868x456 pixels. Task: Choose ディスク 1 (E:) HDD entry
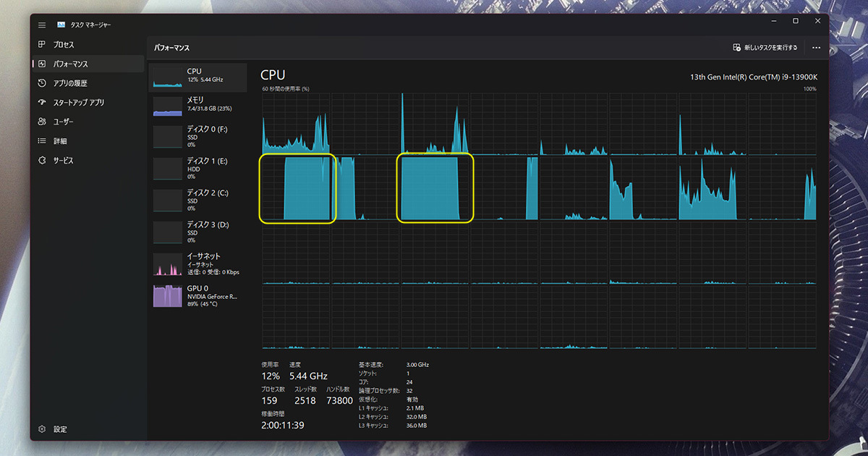197,169
